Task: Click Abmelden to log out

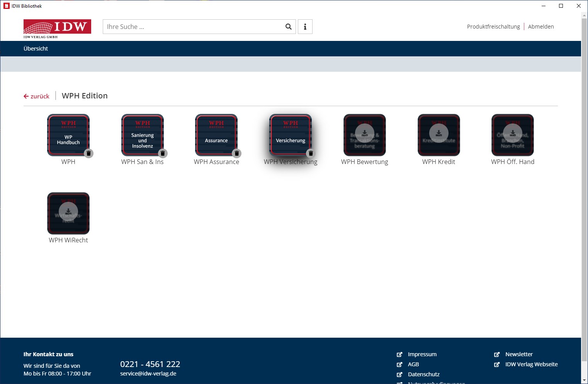Action: pyautogui.click(x=541, y=27)
